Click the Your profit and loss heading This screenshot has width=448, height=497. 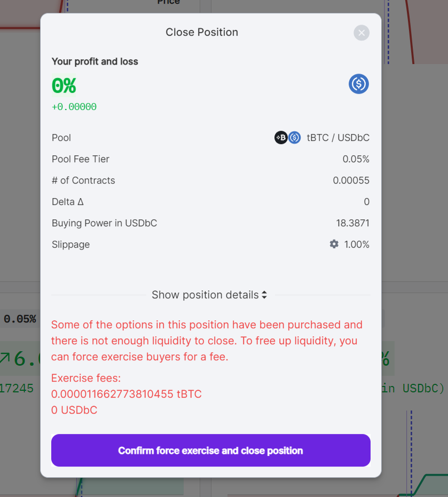click(x=95, y=61)
